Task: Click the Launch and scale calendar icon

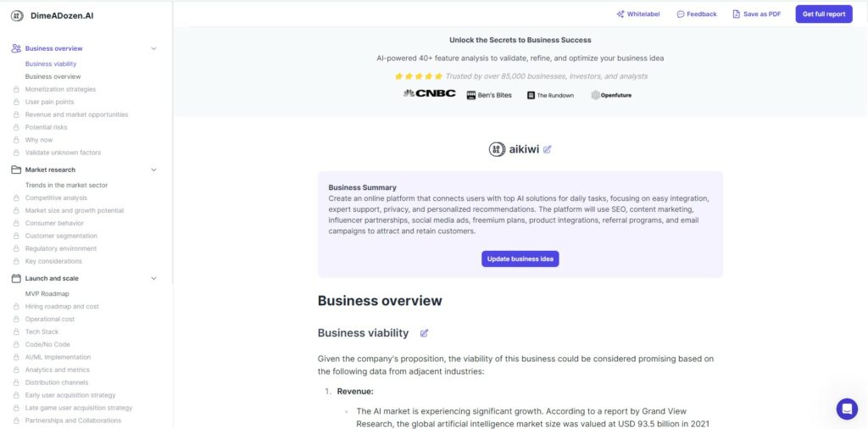Action: (16, 278)
